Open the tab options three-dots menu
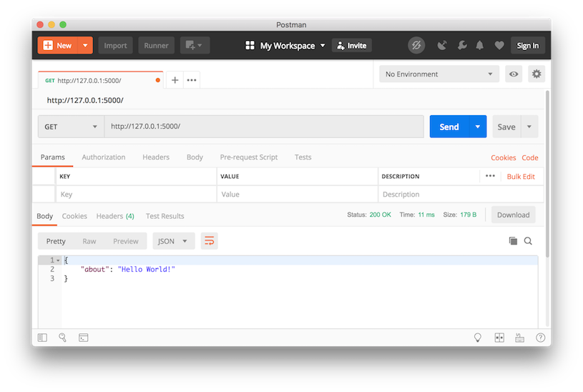Image resolution: width=583 pixels, height=392 pixels. (192, 80)
